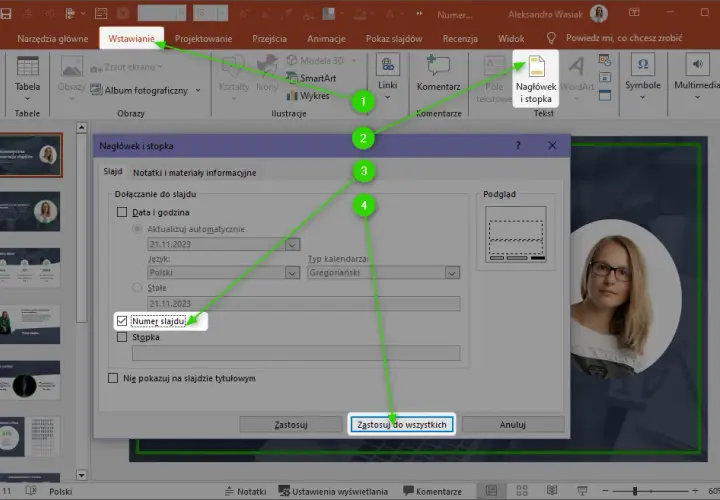The height and width of the screenshot is (500, 720).
Task: Select second slide thumbnail in panel
Action: 30,211
